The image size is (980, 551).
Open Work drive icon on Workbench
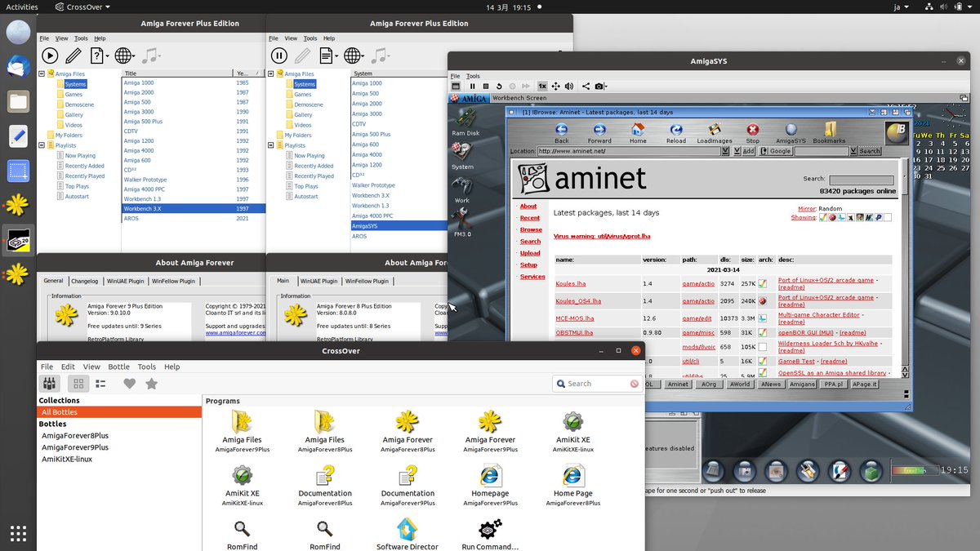coord(462,189)
